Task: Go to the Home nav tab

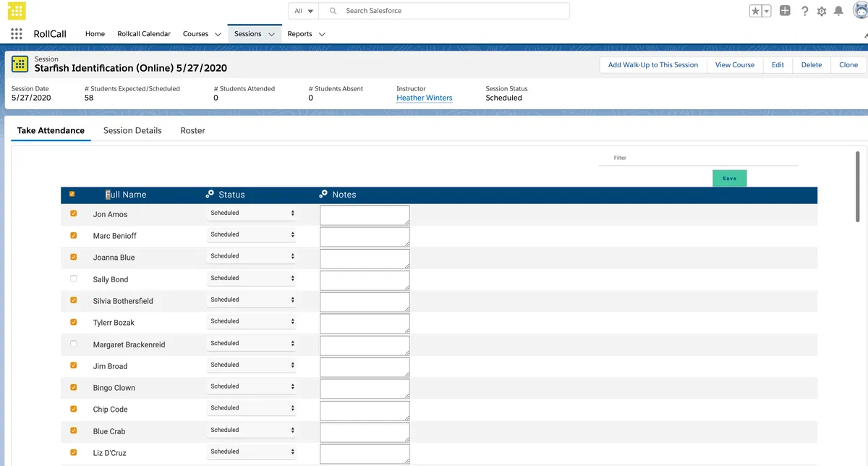Action: coord(95,34)
